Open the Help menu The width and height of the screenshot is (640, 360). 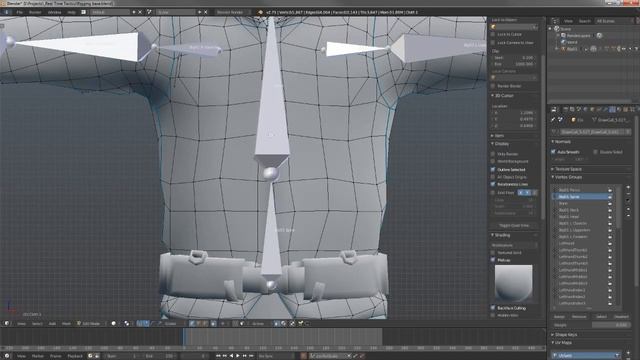[71, 12]
